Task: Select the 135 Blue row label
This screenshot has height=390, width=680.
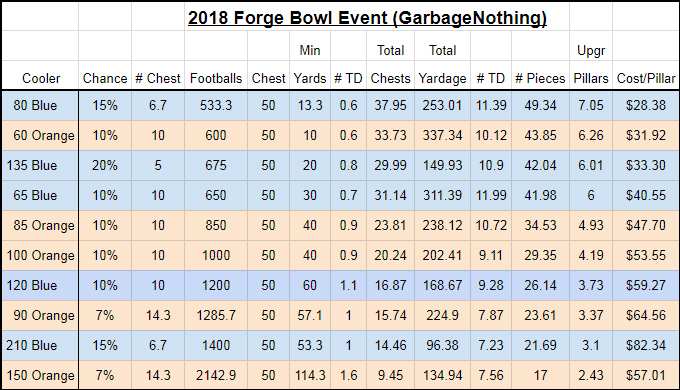Action: click(x=32, y=165)
